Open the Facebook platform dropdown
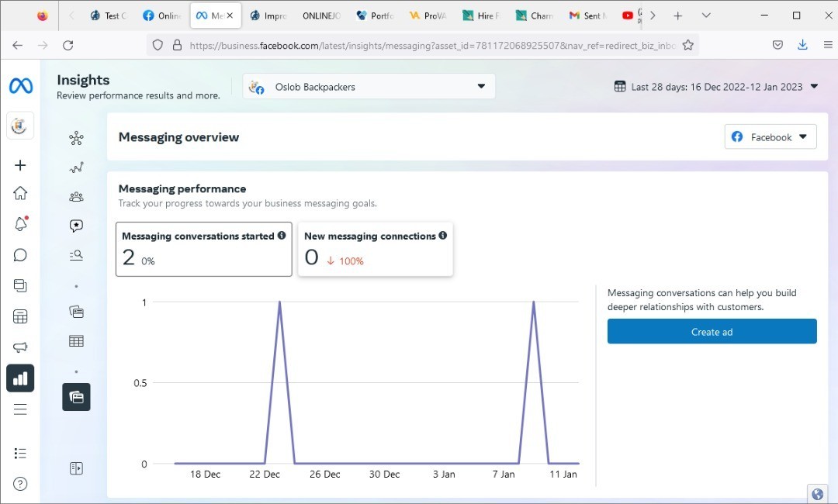Image resolution: width=838 pixels, height=504 pixels. (770, 137)
